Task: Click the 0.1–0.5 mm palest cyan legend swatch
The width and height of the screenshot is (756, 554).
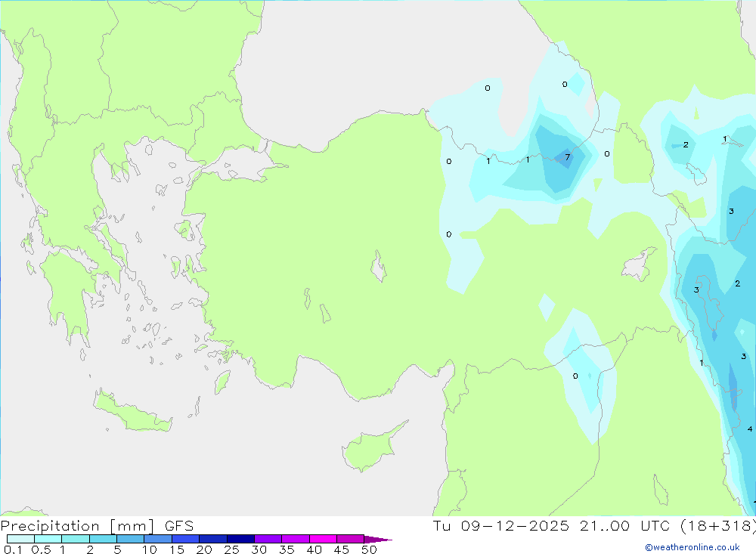Action: (20, 539)
